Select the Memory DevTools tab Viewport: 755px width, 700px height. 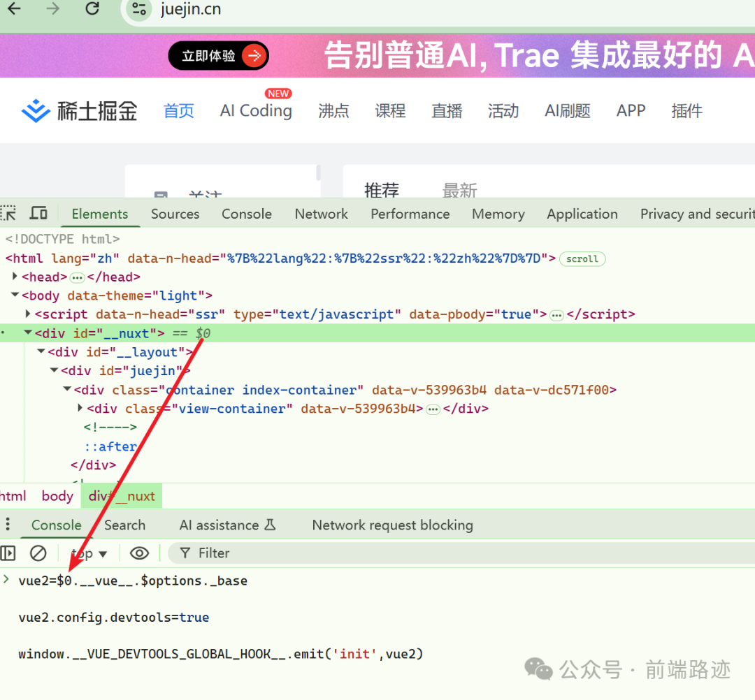tap(498, 214)
